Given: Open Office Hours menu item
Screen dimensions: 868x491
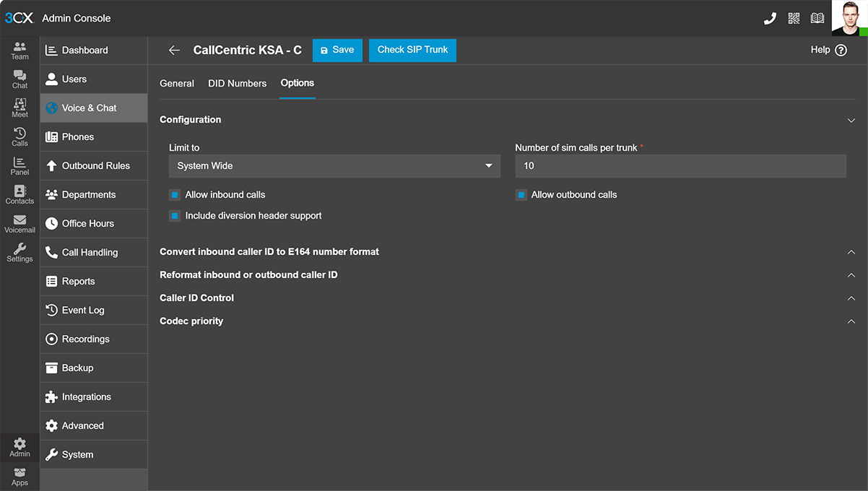Looking at the screenshot, I should click(x=94, y=224).
